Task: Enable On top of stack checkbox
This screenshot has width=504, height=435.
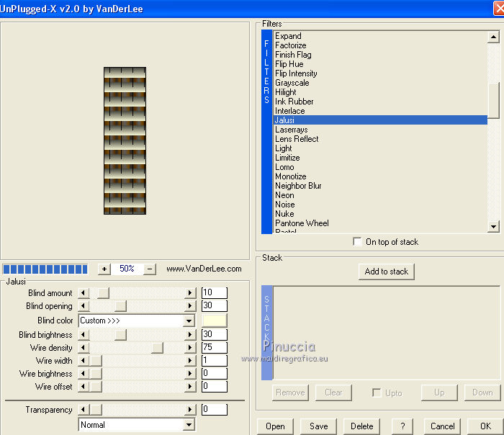Action: pyautogui.click(x=357, y=241)
